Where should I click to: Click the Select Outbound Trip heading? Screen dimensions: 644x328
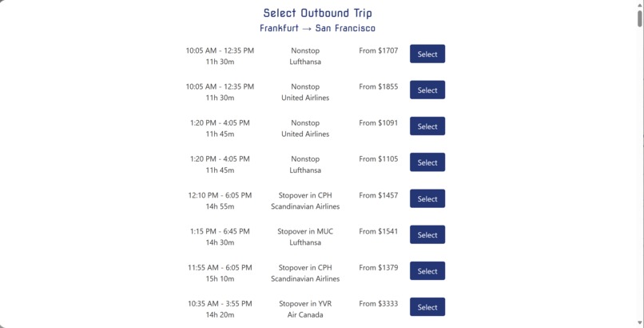pyautogui.click(x=317, y=13)
